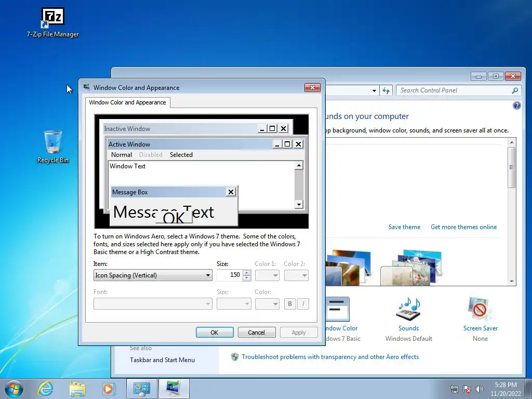Decrease the icon spacing size with down arrow
The width and height of the screenshot is (532, 399).
247,278
